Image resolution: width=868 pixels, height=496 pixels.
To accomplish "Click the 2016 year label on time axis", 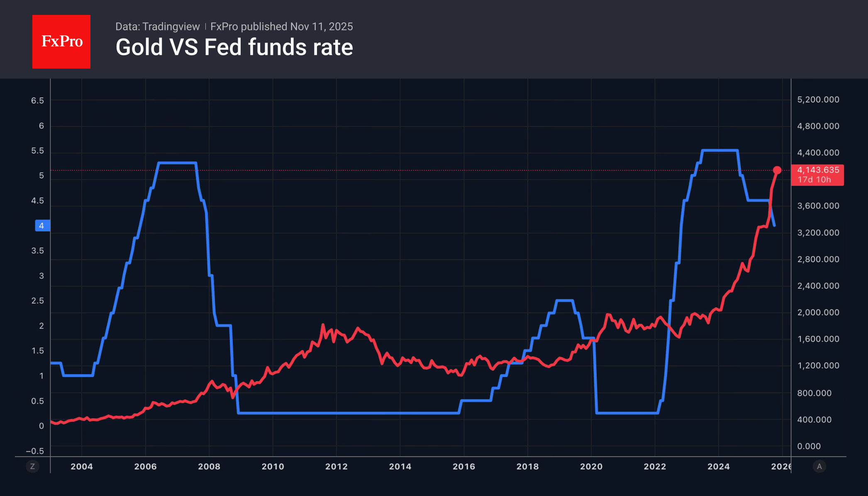I will 464,467.
